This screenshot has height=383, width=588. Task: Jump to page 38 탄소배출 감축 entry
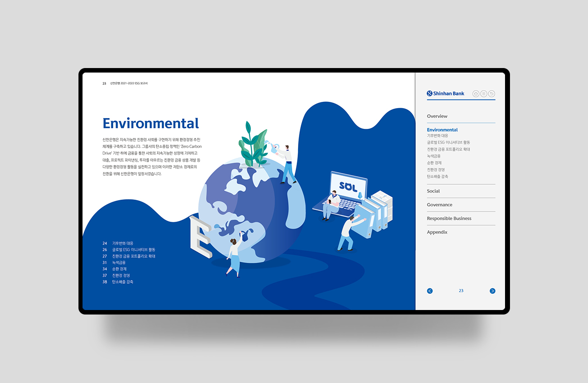118,282
